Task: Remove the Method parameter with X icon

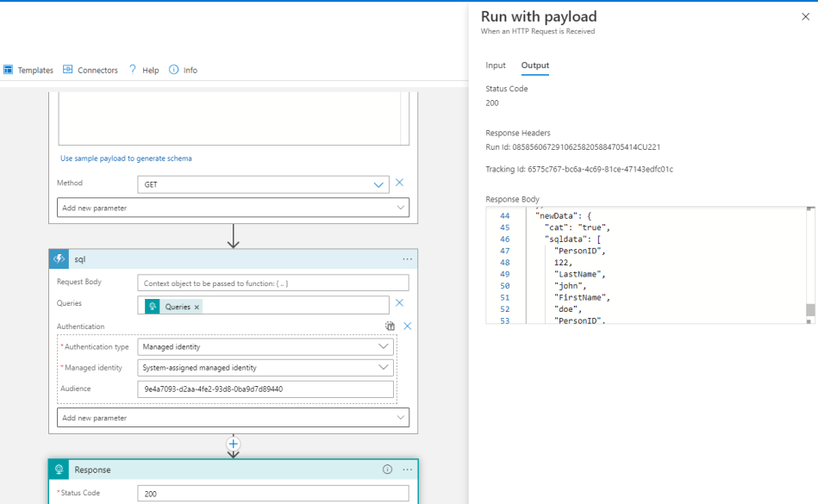Action: point(399,184)
